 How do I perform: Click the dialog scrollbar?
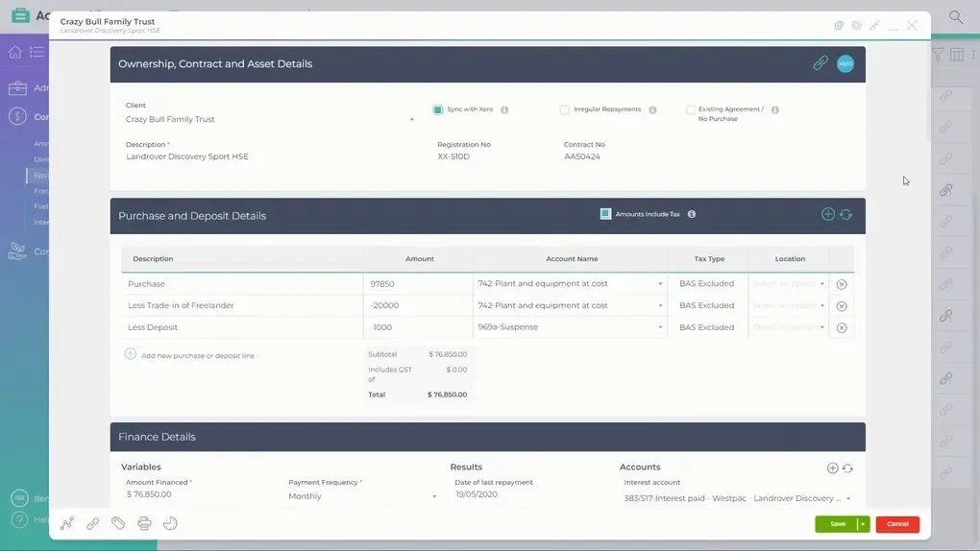[927, 94]
